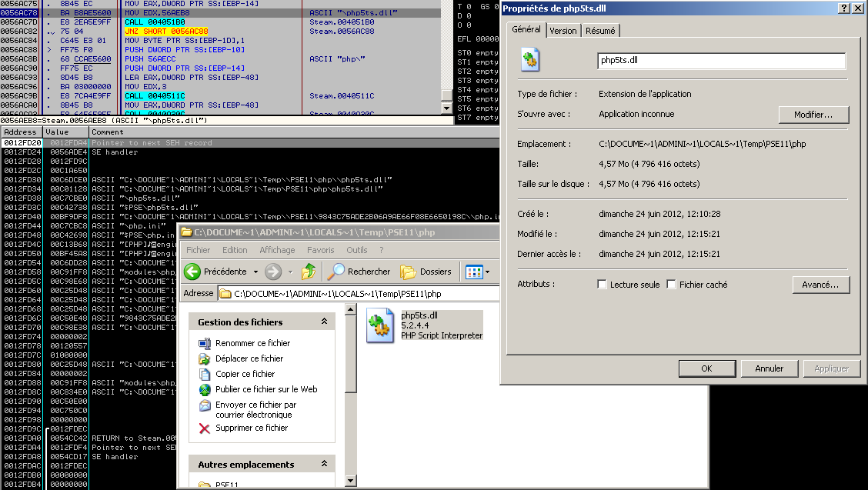Click the Copier ce fichier icon
The width and height of the screenshot is (868, 490).
point(205,375)
